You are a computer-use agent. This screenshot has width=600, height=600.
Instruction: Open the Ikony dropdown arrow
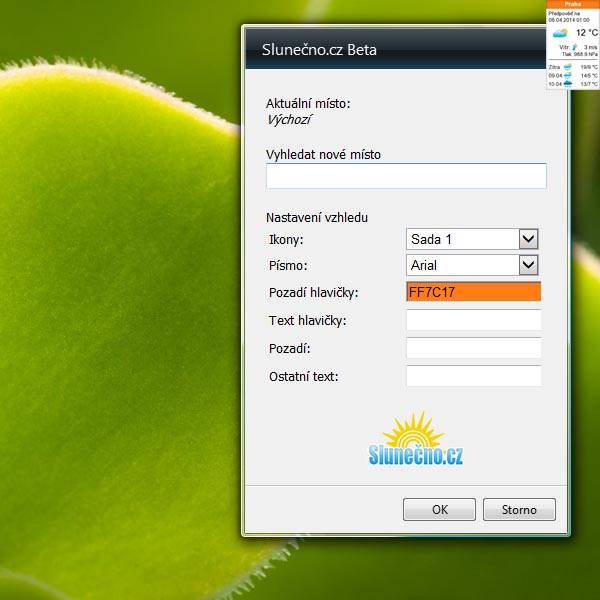(529, 239)
